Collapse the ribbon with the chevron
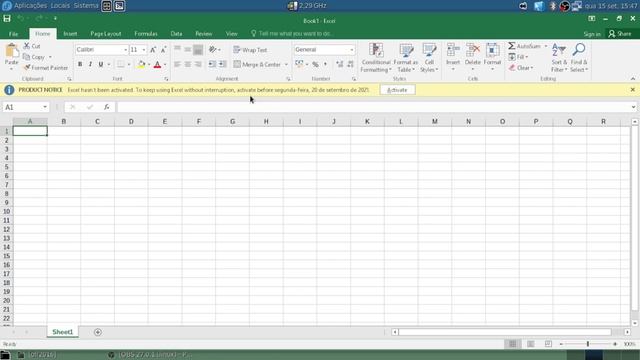This screenshot has width=640, height=360. [x=633, y=79]
